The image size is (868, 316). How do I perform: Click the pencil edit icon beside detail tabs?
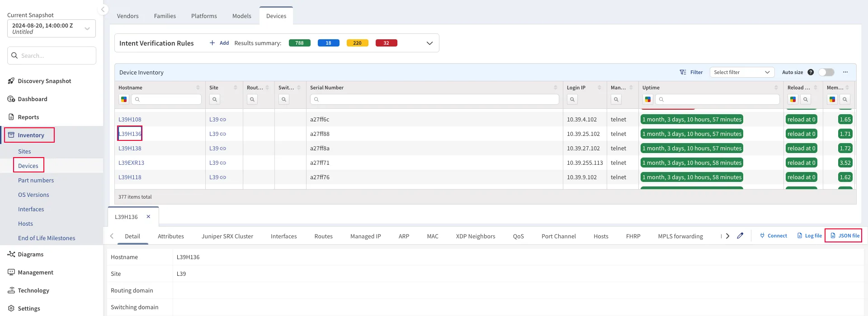[x=740, y=236]
